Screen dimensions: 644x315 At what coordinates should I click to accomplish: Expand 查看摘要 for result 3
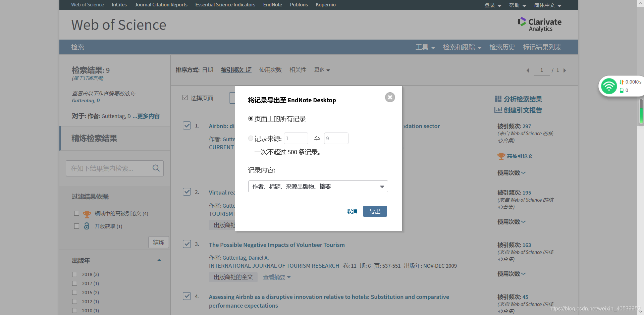(277, 277)
